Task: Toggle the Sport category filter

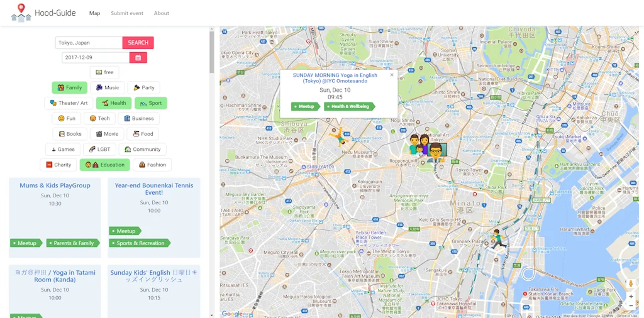Action: pyautogui.click(x=151, y=103)
